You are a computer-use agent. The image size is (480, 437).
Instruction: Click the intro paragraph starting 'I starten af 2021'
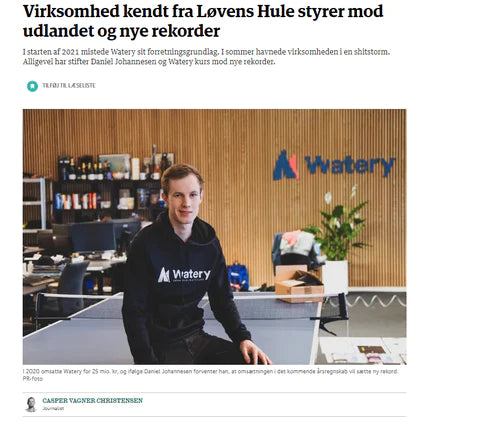206,57
